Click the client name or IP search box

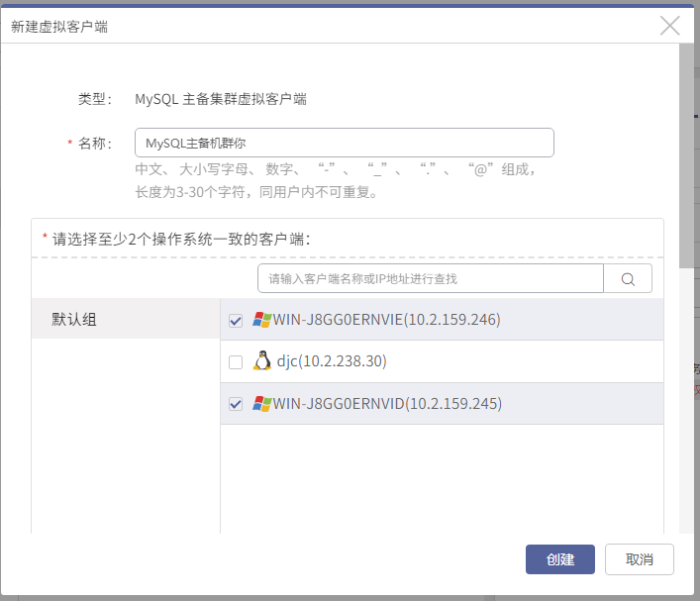(x=431, y=278)
